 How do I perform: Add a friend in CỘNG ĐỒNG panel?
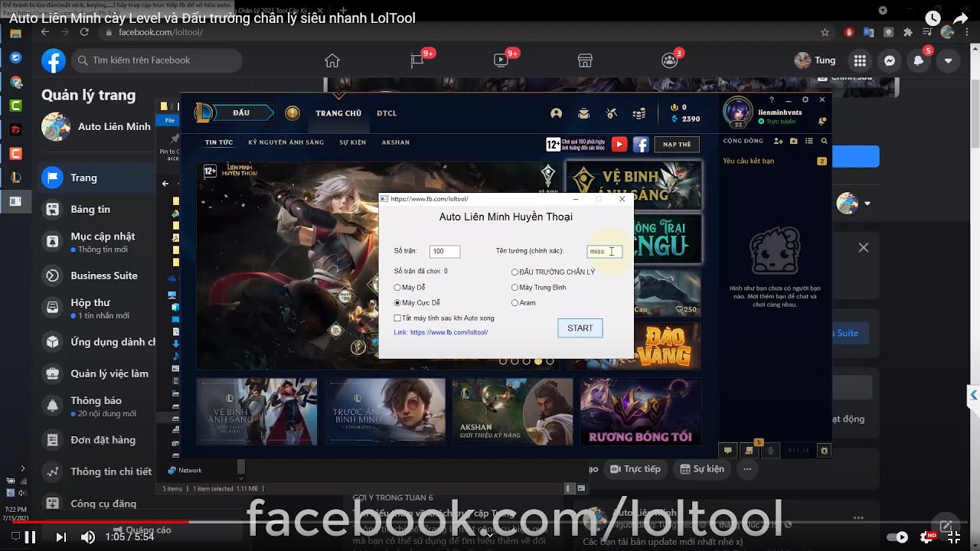click(779, 141)
